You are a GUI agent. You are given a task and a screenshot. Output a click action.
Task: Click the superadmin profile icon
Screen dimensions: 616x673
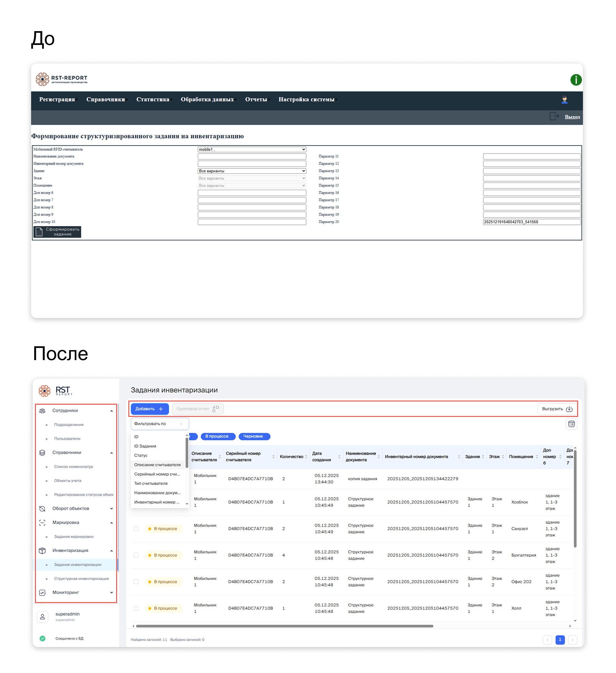[x=42, y=617]
